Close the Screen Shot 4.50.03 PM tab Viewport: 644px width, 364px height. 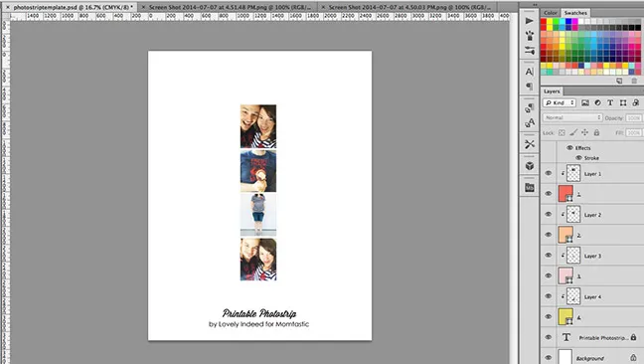click(x=323, y=7)
